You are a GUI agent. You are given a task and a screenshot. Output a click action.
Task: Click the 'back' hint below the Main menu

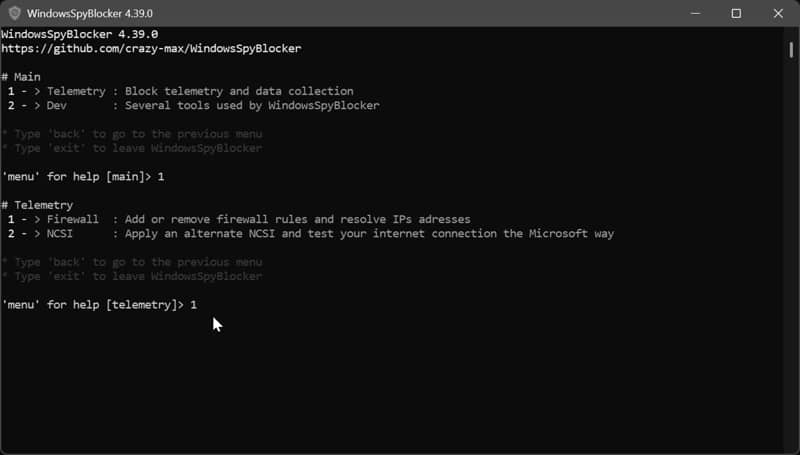[132, 134]
